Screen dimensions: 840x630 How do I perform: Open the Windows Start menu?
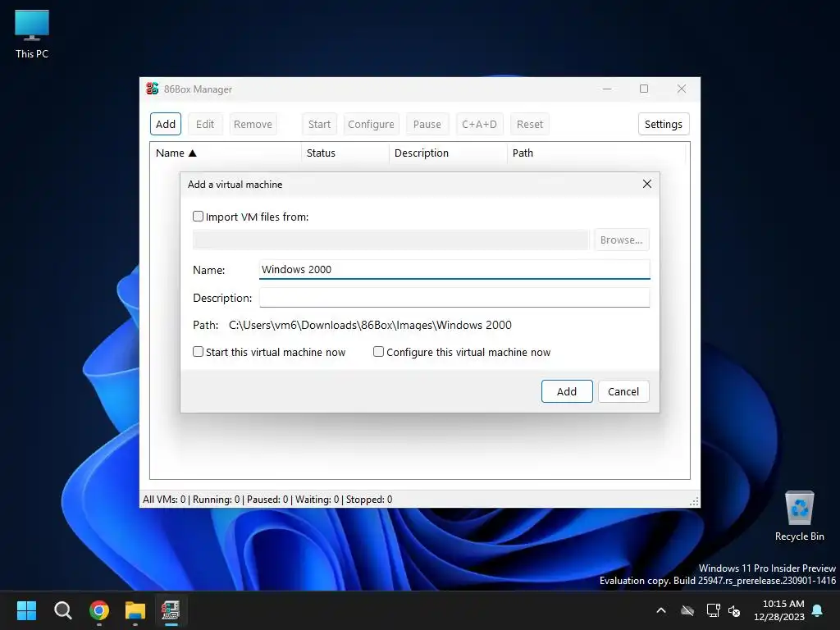(x=26, y=610)
